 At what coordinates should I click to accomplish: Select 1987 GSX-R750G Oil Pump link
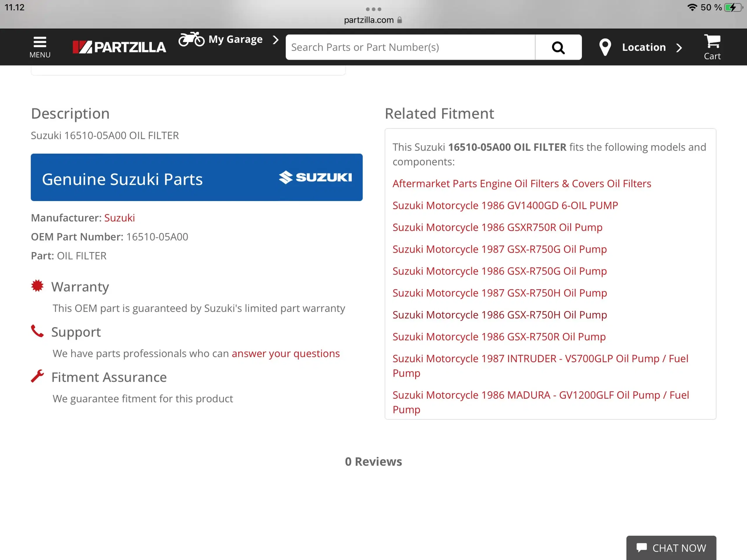[499, 249]
